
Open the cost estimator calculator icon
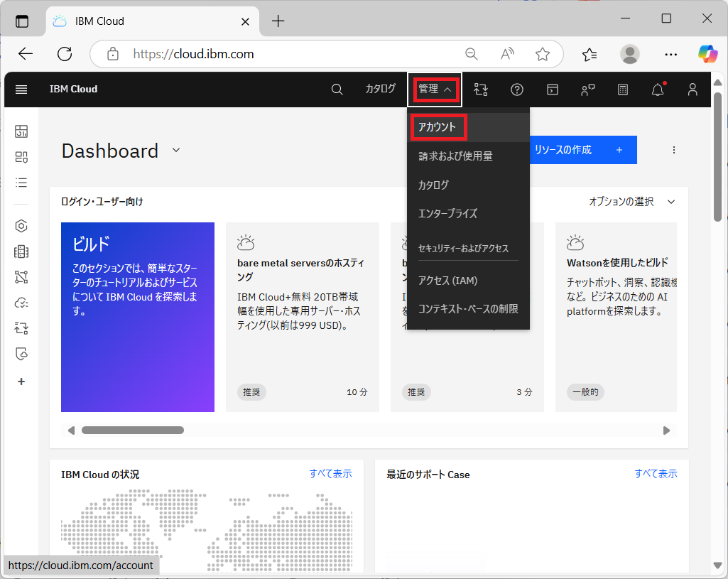[x=623, y=90]
